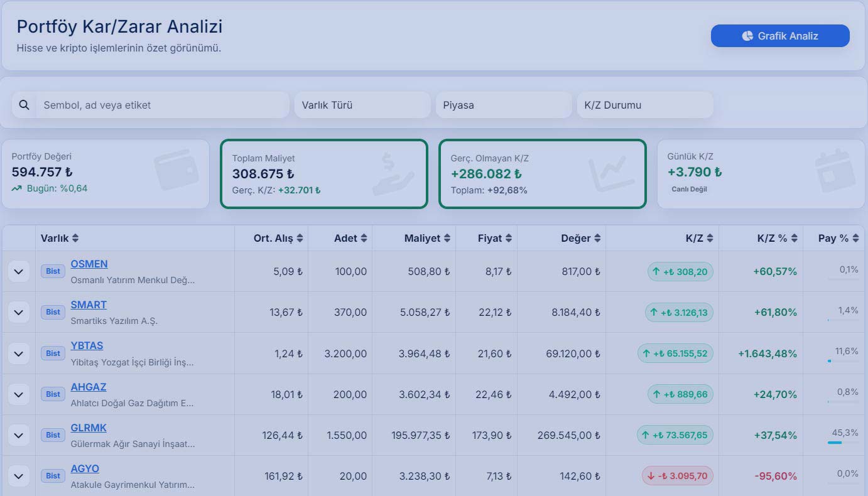Viewport: 868px width, 496px height.
Task: Open the SMART stock link
Action: 89,305
